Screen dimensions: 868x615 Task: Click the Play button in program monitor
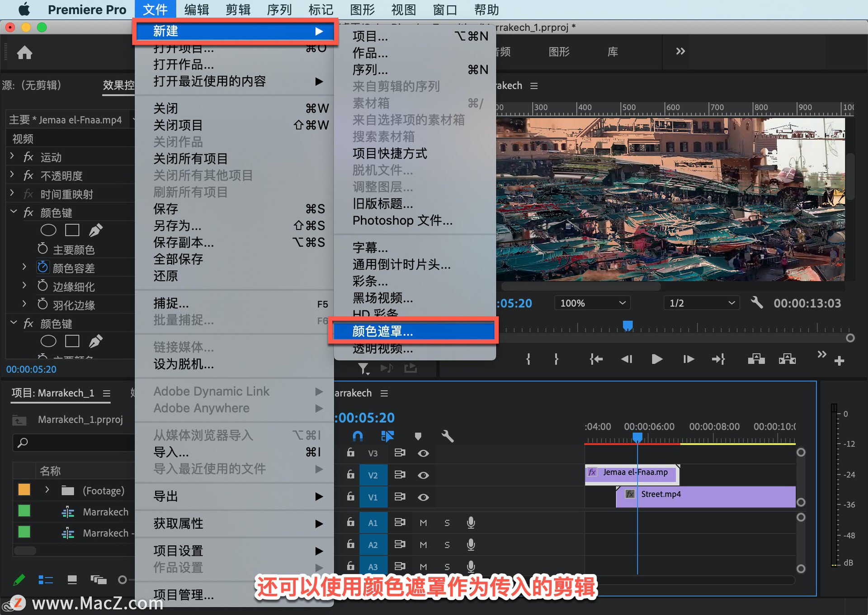657,359
